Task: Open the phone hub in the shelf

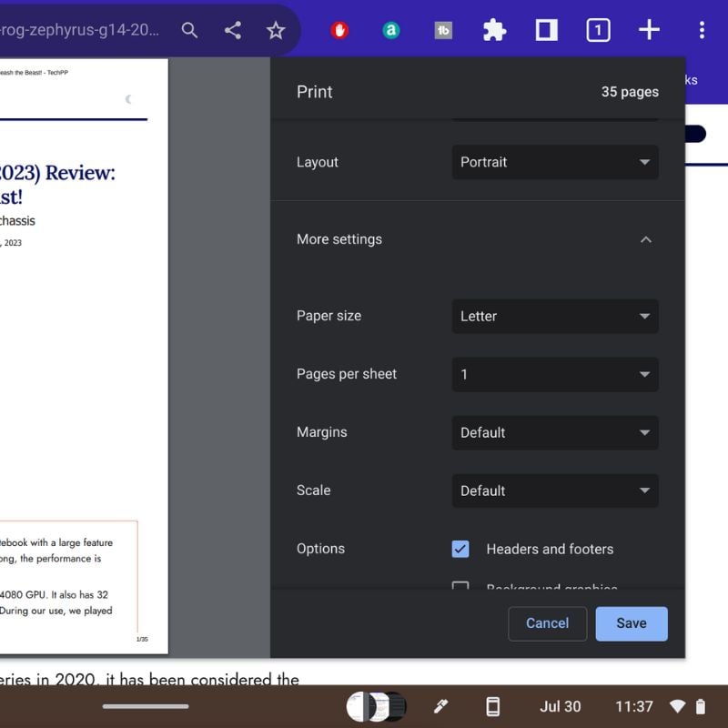Action: pos(492,706)
